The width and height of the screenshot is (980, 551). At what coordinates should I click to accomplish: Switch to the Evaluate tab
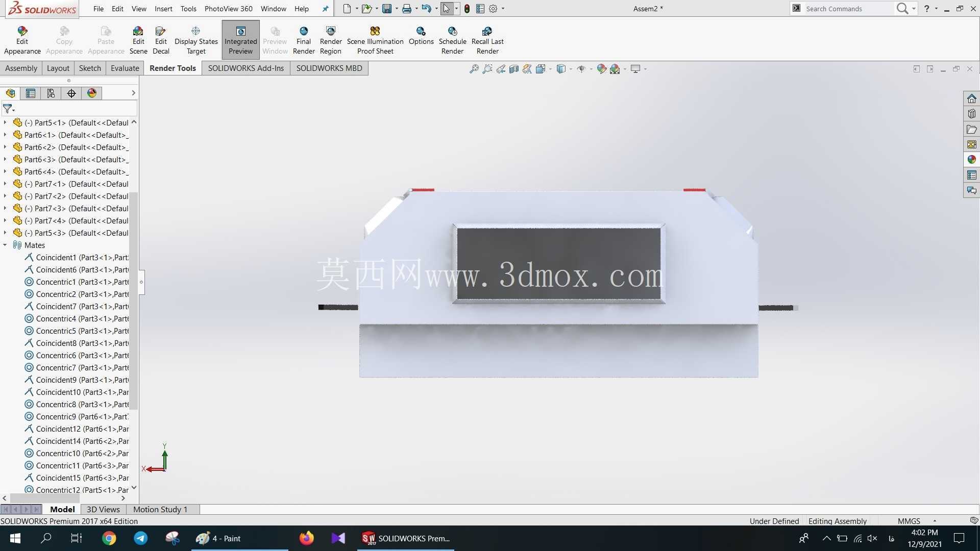[125, 68]
